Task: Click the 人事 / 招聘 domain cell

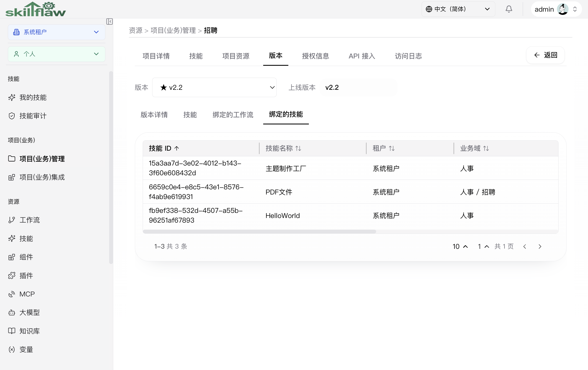Action: coord(478,192)
